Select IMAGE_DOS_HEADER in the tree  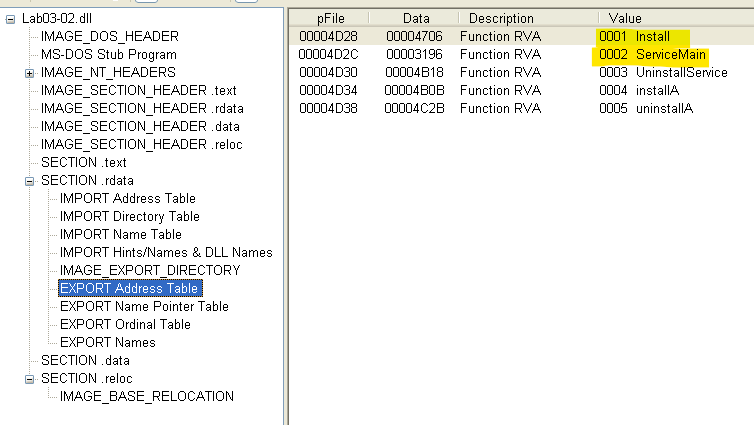click(110, 37)
